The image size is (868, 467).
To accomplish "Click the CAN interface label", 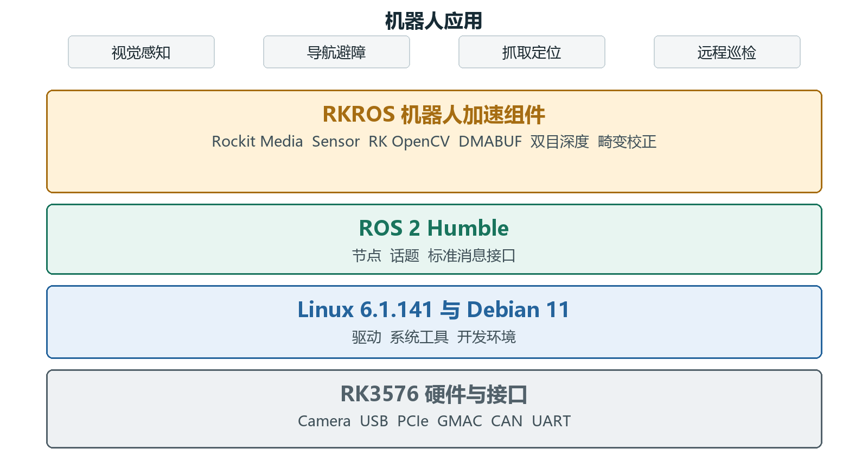I will tap(507, 421).
